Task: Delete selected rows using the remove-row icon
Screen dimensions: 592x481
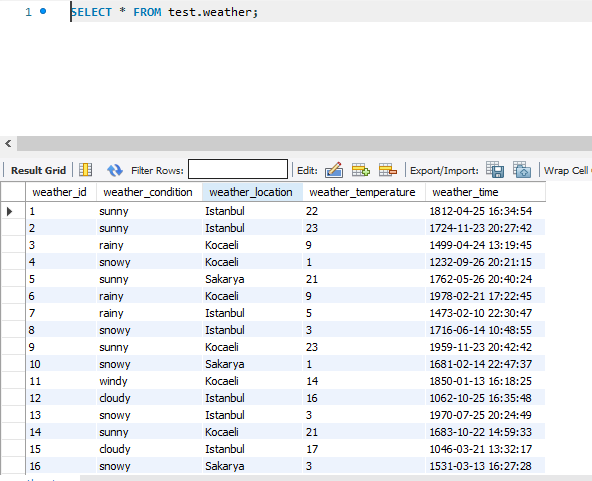Action: coord(388,170)
